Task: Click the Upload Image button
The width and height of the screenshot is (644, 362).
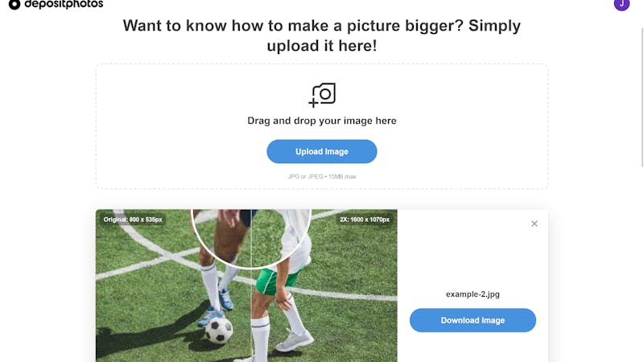Action: tap(321, 151)
